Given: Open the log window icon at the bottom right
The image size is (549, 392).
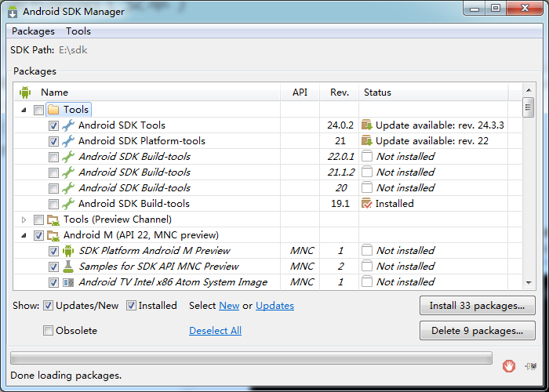Looking at the screenshot, I should point(531,366).
